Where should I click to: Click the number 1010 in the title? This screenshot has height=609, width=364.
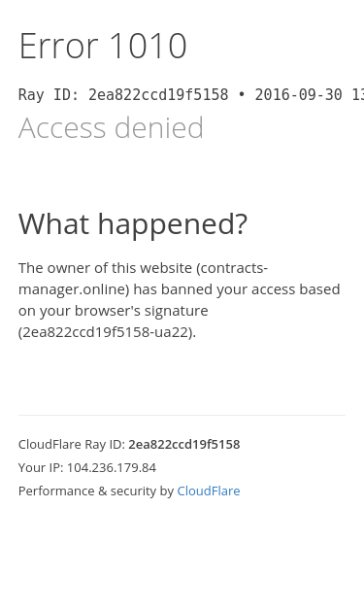(149, 46)
